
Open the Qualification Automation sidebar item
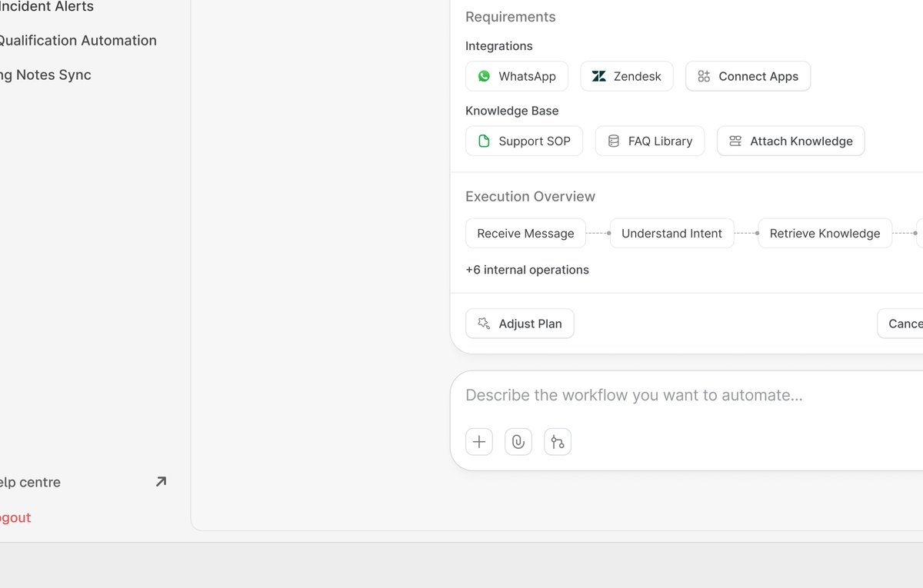(x=77, y=41)
